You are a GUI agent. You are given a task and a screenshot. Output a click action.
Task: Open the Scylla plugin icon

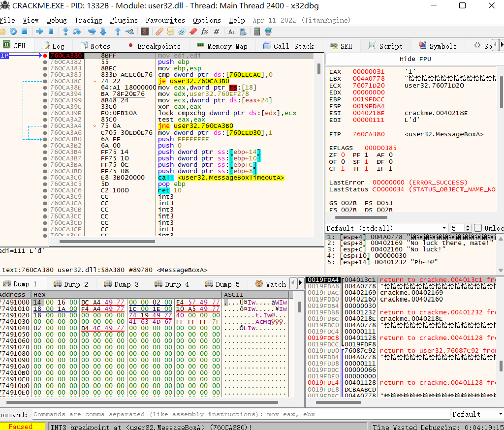pos(145,31)
